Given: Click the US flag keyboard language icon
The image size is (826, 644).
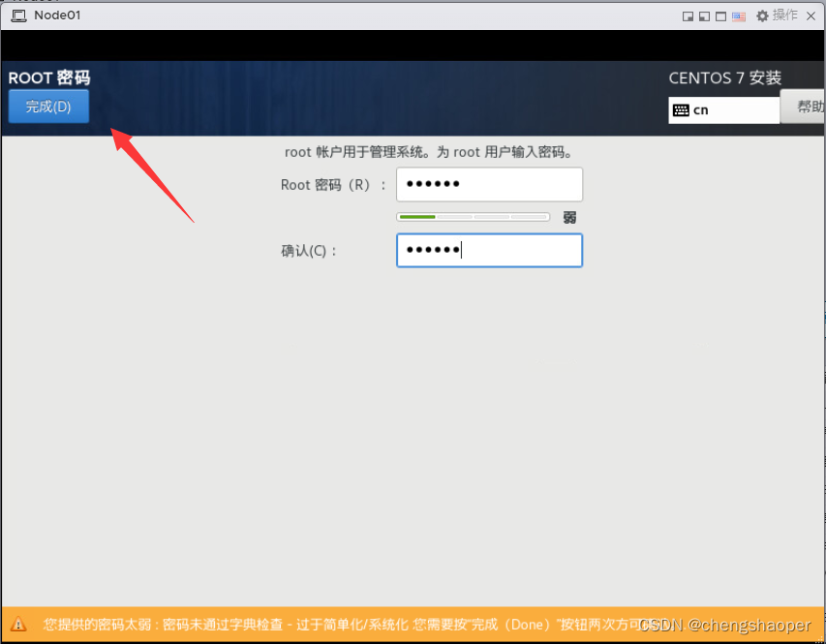Looking at the screenshot, I should (x=739, y=16).
